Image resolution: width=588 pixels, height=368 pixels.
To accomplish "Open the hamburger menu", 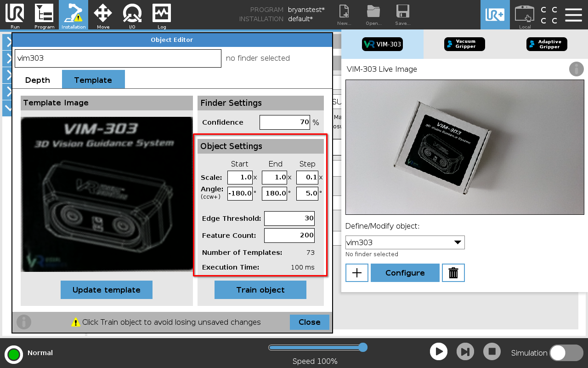I will pos(573,15).
